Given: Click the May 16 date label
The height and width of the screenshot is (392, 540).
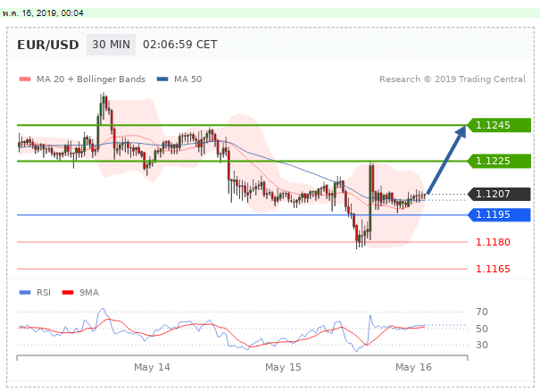Looking at the screenshot, I should (x=413, y=367).
